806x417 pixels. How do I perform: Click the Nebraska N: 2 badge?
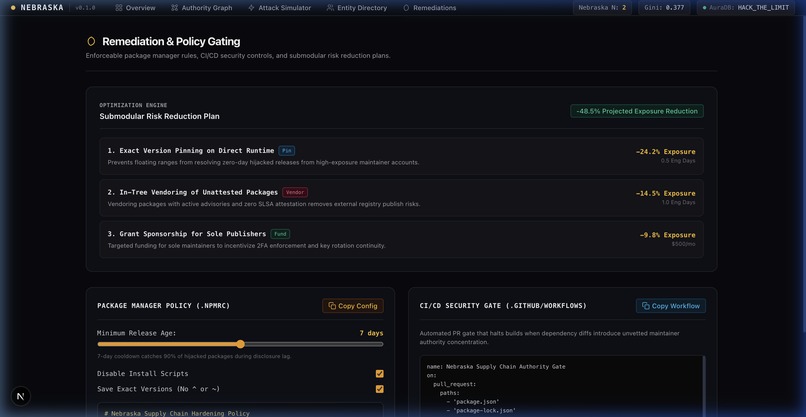click(602, 8)
